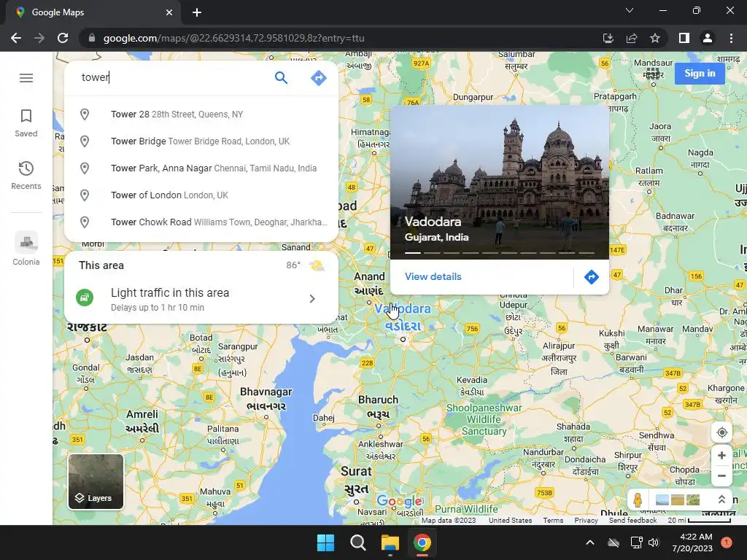747x560 pixels.
Task: Zoom in with the plus button
Action: click(x=721, y=455)
